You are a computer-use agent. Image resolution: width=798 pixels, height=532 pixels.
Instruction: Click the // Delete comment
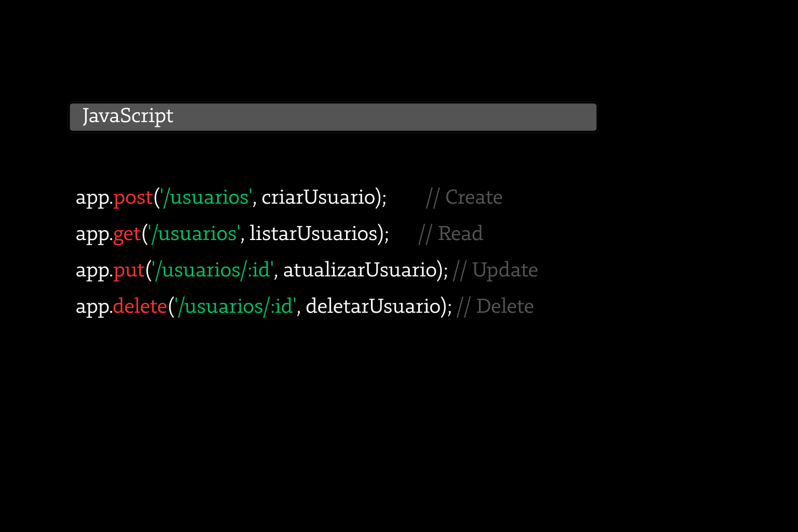(495, 307)
